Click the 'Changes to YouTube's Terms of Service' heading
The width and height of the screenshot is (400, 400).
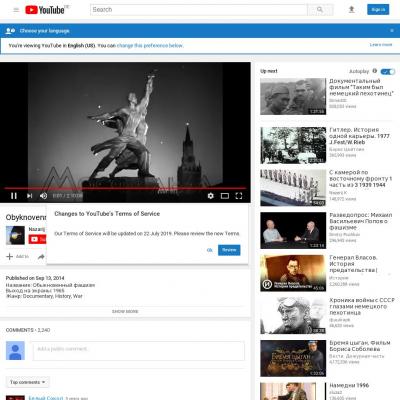(107, 214)
